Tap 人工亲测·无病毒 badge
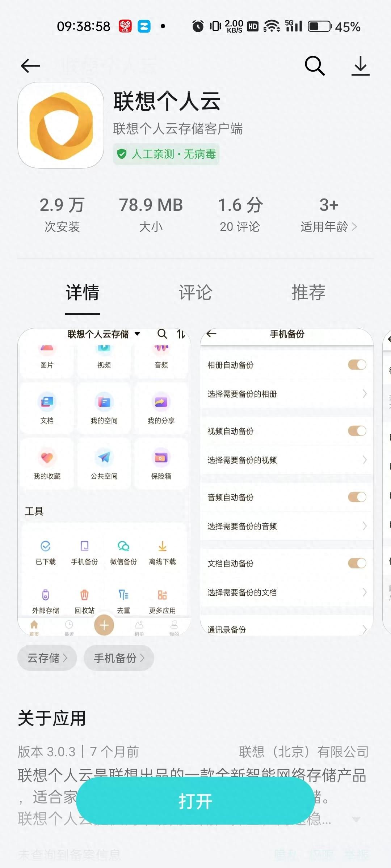The image size is (391, 868). point(166,154)
